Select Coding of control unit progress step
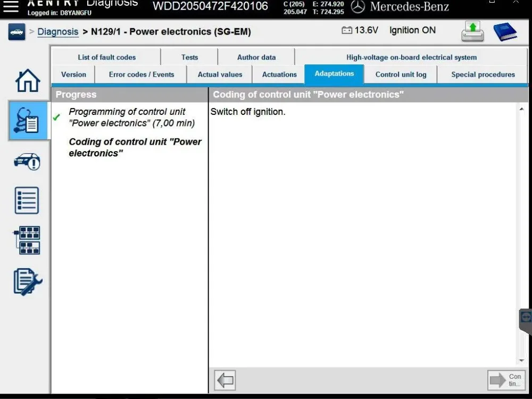Screen dimensions: 532x399 [135, 147]
